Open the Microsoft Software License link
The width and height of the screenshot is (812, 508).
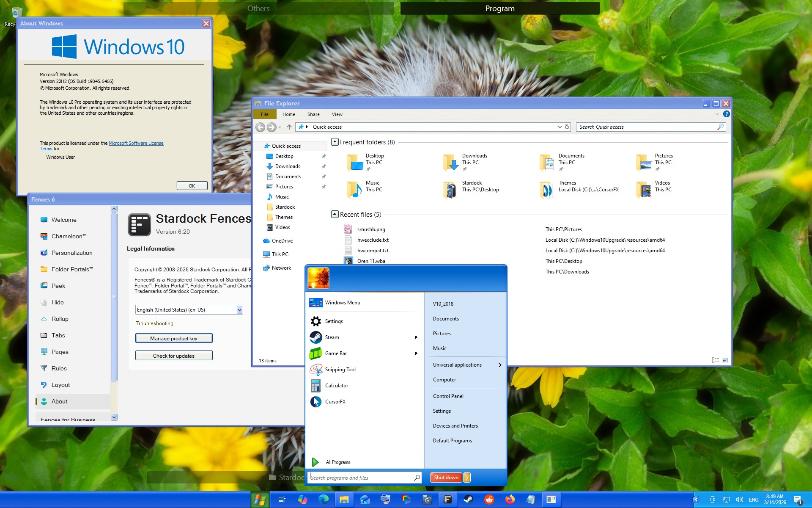point(136,143)
